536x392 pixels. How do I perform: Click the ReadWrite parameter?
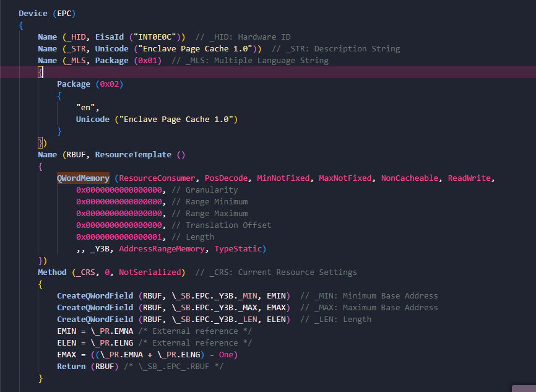pos(469,178)
